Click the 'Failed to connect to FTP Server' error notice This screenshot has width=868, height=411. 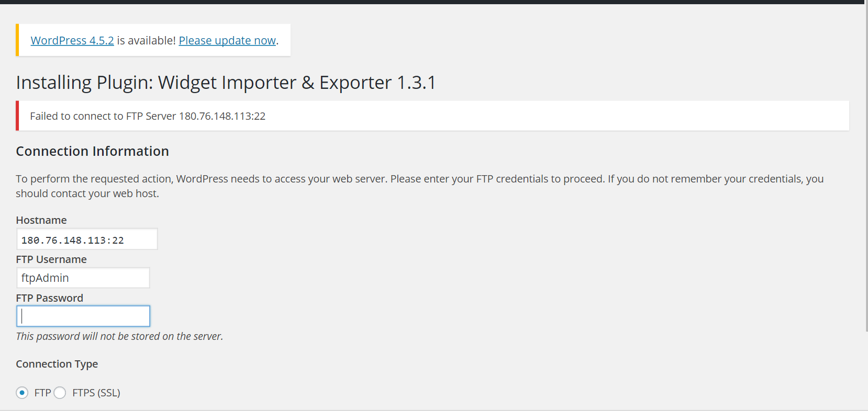coord(148,116)
